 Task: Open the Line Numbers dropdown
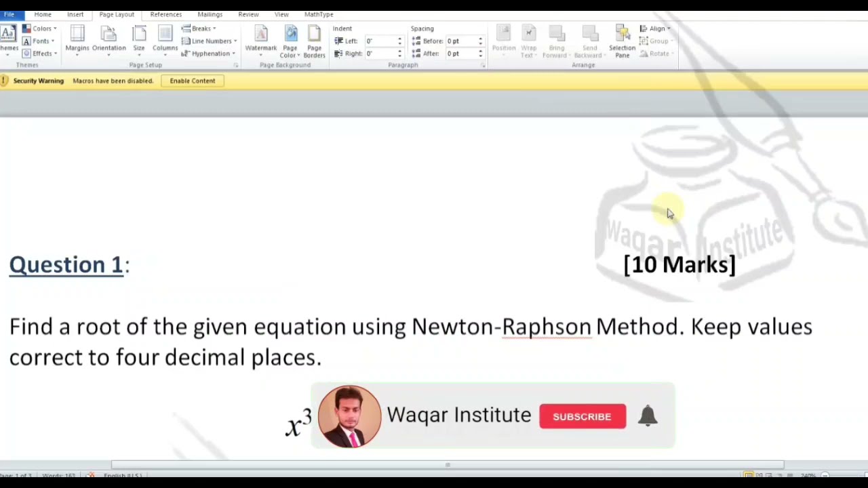(210, 41)
